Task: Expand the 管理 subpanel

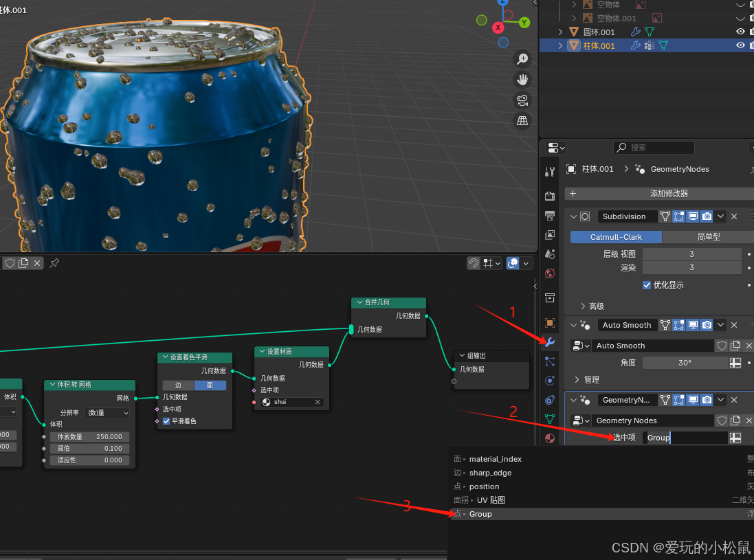Action: pos(577,380)
